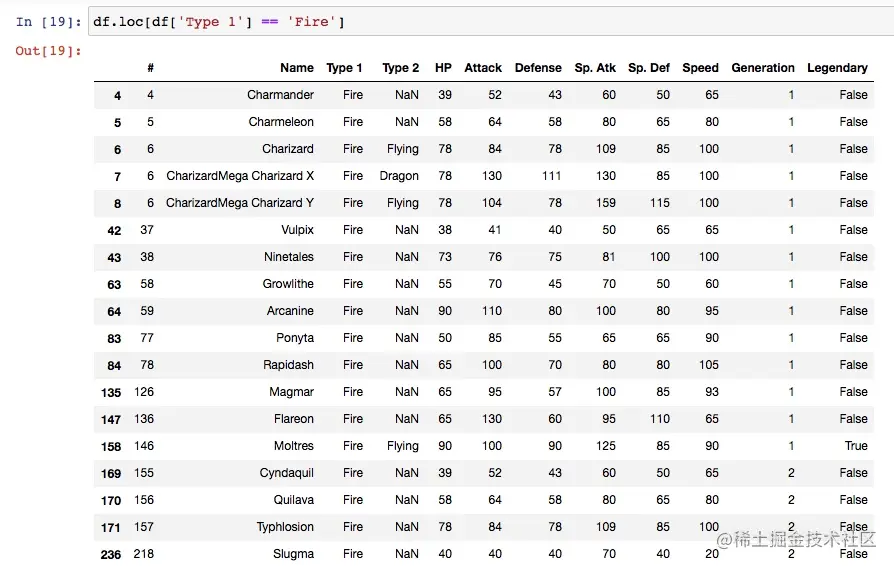The height and width of the screenshot is (567, 894).
Task: Click the 'Typhlosion' name cell
Action: [285, 526]
